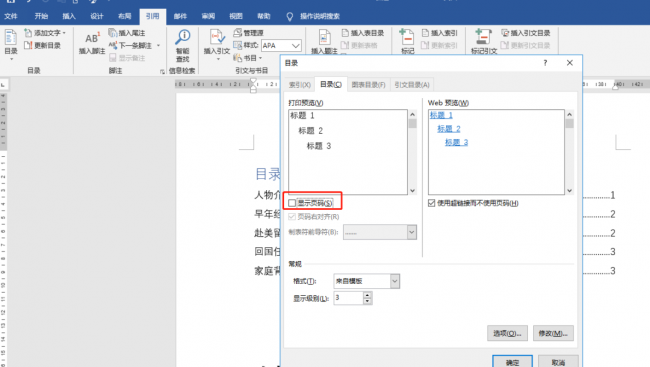This screenshot has height=367, width=650.
Task: Select the 图表目录(F) dialog tab
Action: (x=368, y=85)
